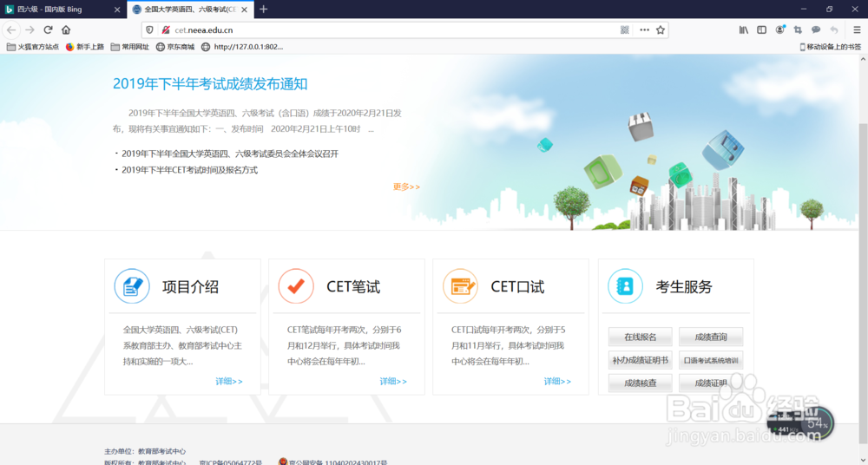Click the browser Back arrow button

[11, 29]
